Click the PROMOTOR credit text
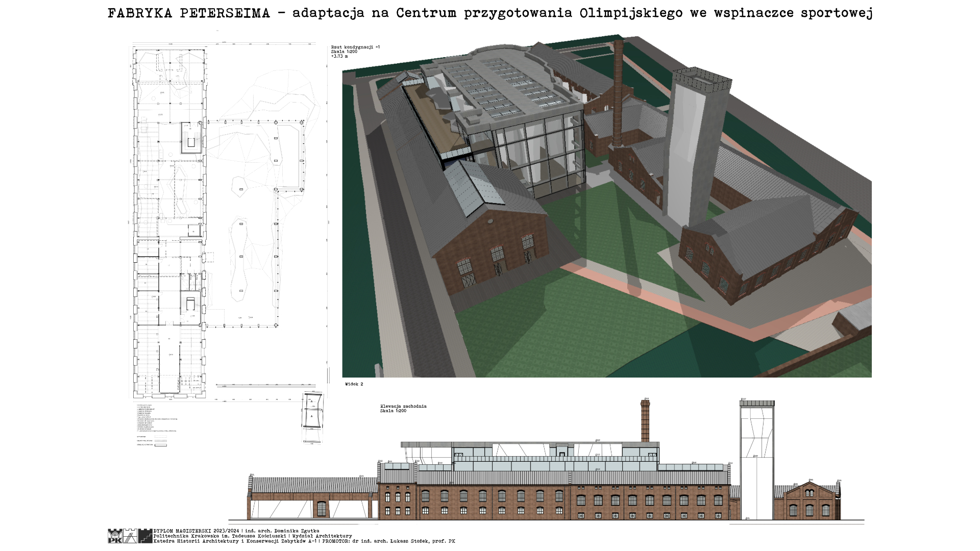Viewport: 980px width, 551px height. [388, 541]
